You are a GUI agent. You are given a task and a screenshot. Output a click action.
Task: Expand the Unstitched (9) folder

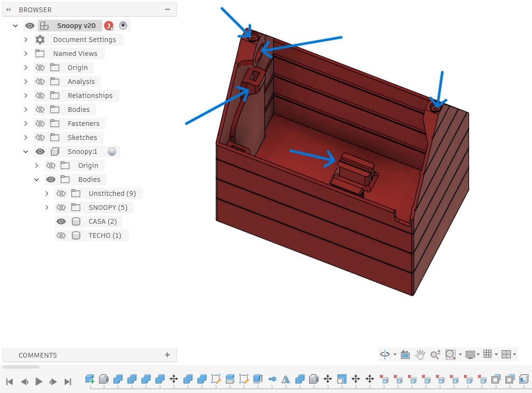[47, 193]
